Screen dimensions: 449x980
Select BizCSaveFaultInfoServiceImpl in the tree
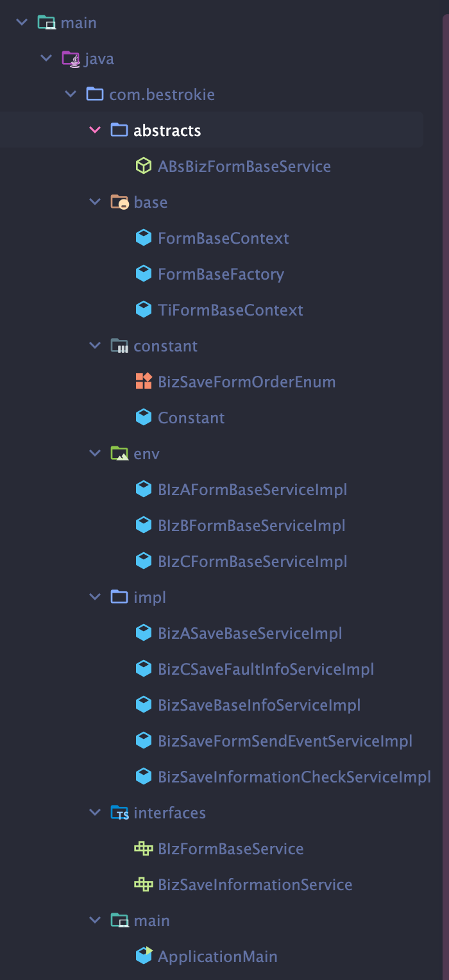coord(266,670)
